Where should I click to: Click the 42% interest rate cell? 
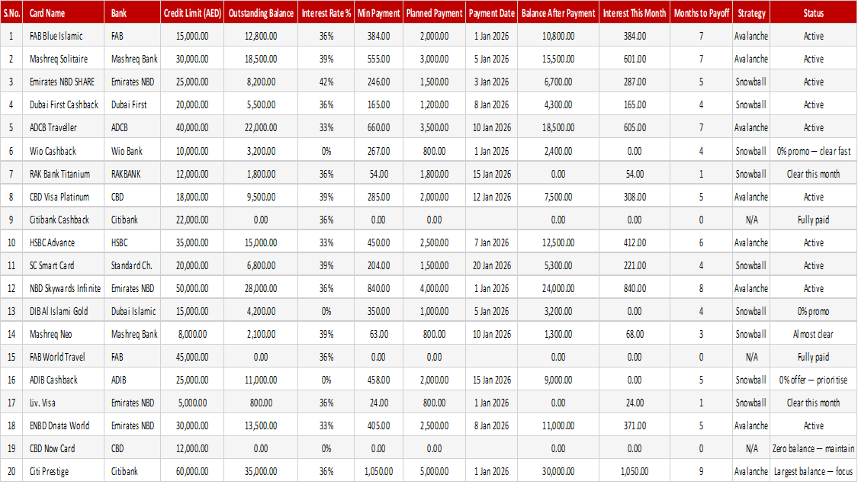tap(326, 82)
